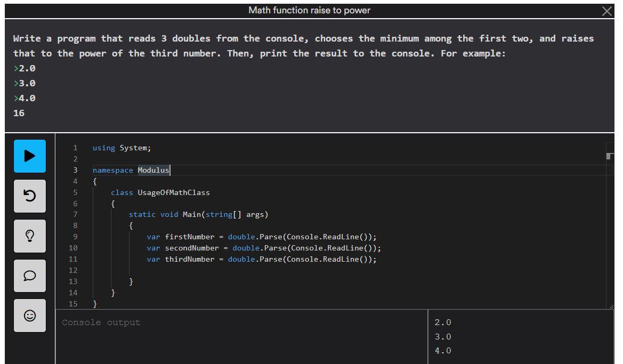Screen dimensions: 623x364
Task: Reset code using the undo arrow button
Action: (x=30, y=196)
